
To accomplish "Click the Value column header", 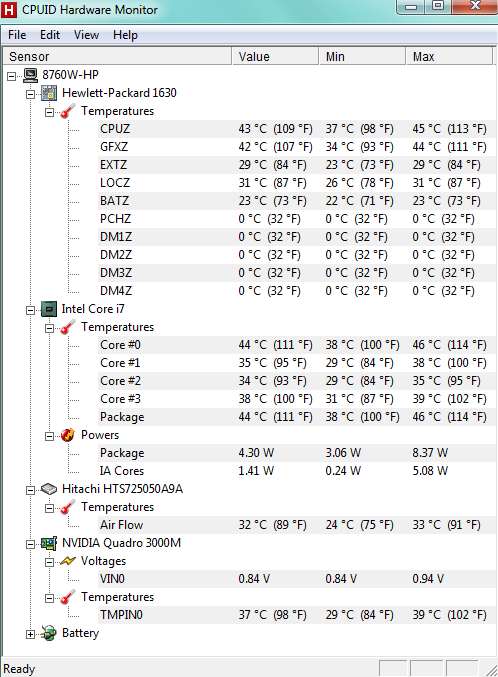I will pyautogui.click(x=276, y=57).
